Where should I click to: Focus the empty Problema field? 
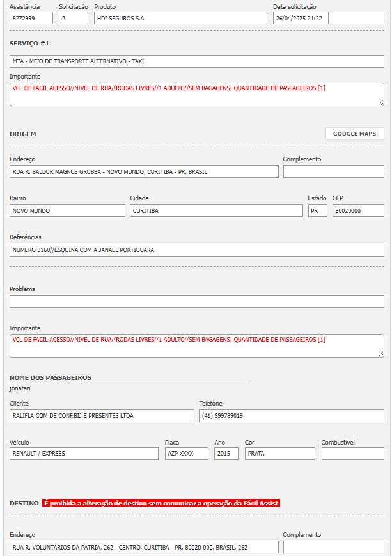pyautogui.click(x=197, y=301)
